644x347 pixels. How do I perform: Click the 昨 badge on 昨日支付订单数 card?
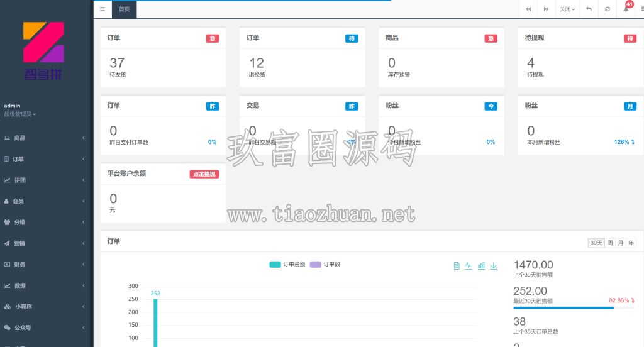pos(213,106)
